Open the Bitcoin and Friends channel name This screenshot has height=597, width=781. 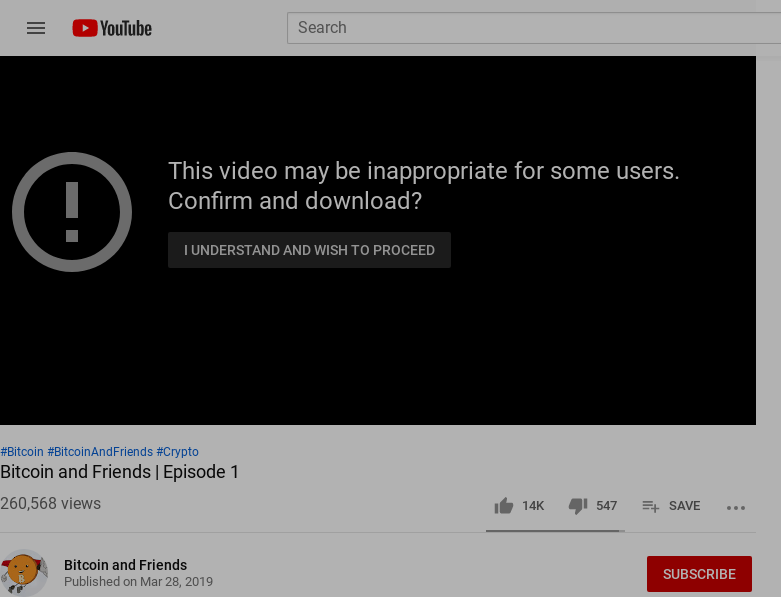tap(126, 565)
